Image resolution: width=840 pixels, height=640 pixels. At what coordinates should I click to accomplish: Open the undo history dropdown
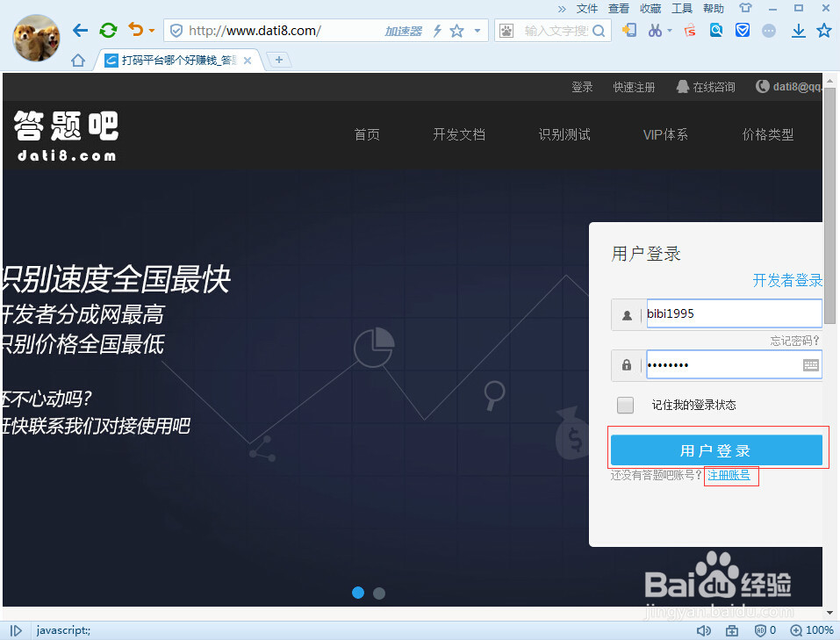(149, 29)
